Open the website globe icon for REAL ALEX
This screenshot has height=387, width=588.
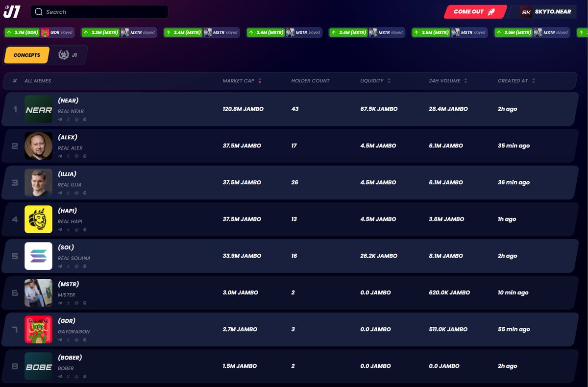click(x=76, y=156)
